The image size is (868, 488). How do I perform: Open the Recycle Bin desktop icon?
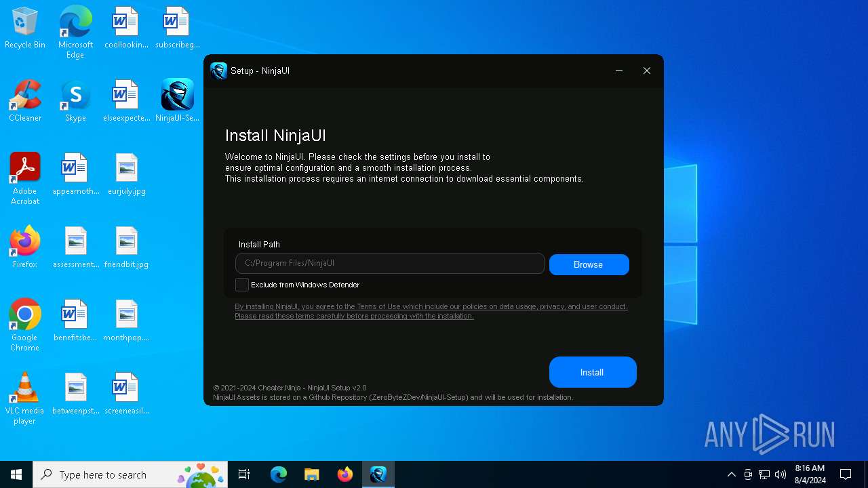pyautogui.click(x=25, y=28)
